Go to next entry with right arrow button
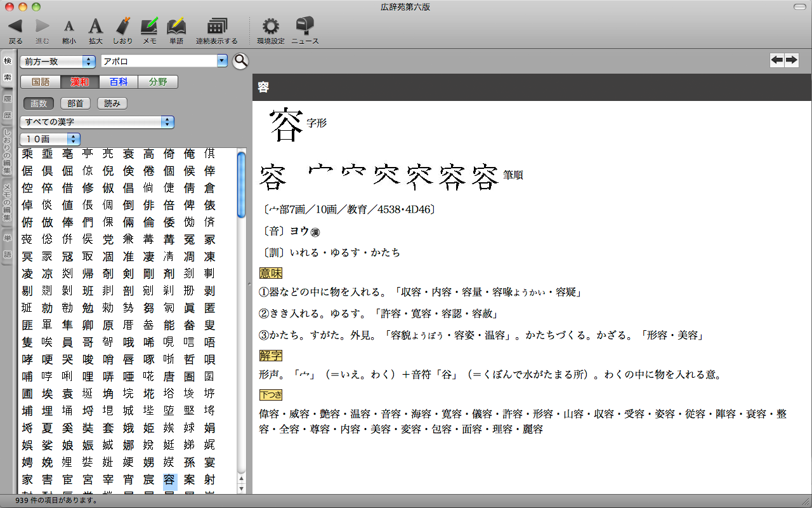Screen dimensions: 812x508 [x=791, y=60]
